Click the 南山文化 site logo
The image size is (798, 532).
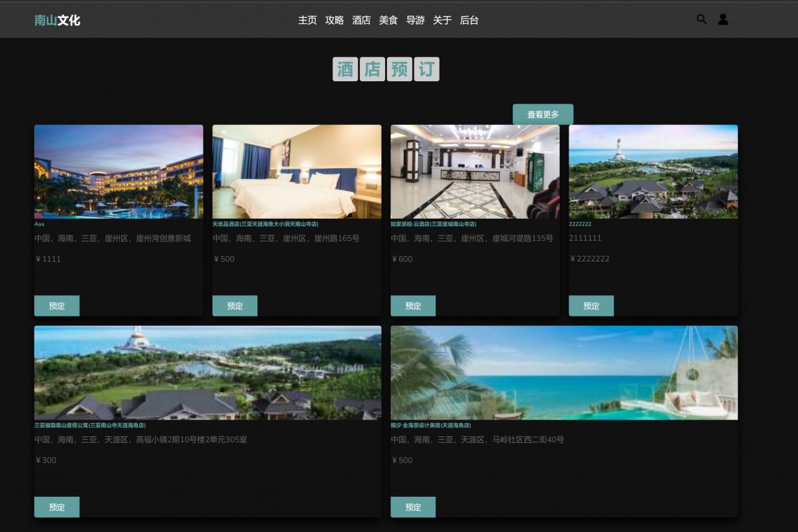tap(57, 20)
